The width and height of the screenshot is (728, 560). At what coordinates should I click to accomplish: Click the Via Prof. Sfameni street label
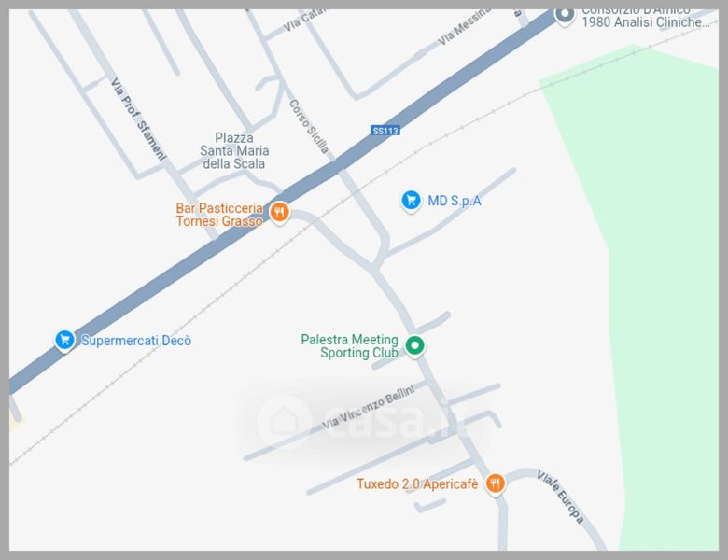pyautogui.click(x=138, y=119)
